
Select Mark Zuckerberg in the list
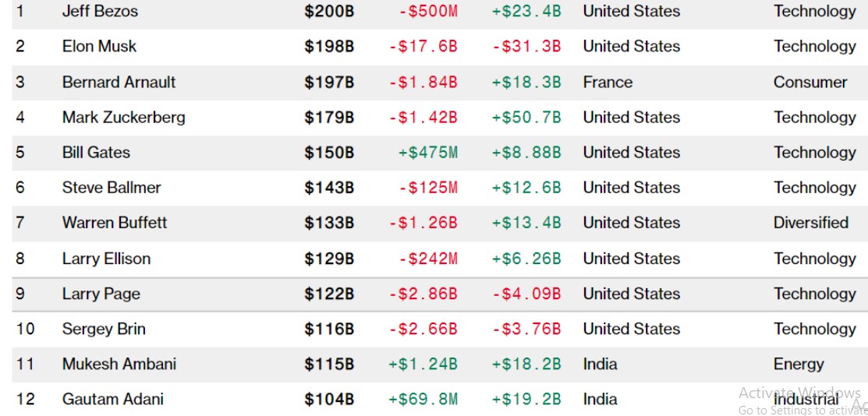coord(123,117)
